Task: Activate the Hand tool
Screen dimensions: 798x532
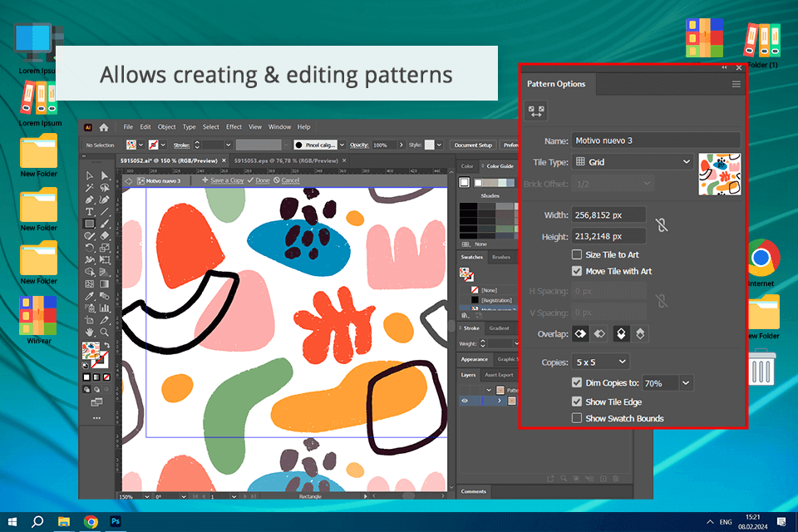Action: click(x=90, y=332)
